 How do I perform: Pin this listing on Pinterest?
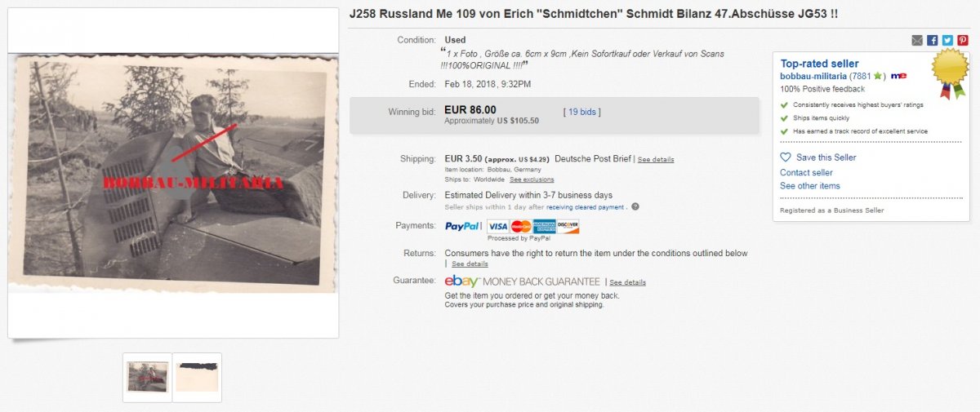point(962,40)
